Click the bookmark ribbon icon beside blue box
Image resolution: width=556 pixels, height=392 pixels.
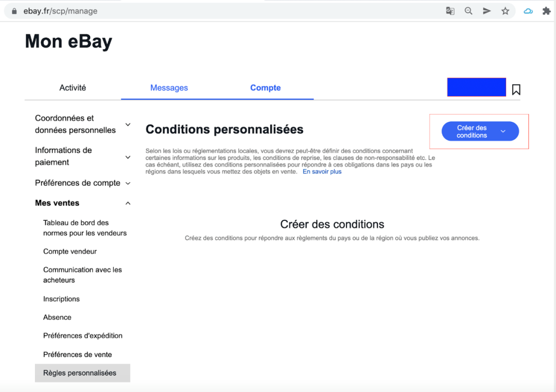click(x=516, y=90)
